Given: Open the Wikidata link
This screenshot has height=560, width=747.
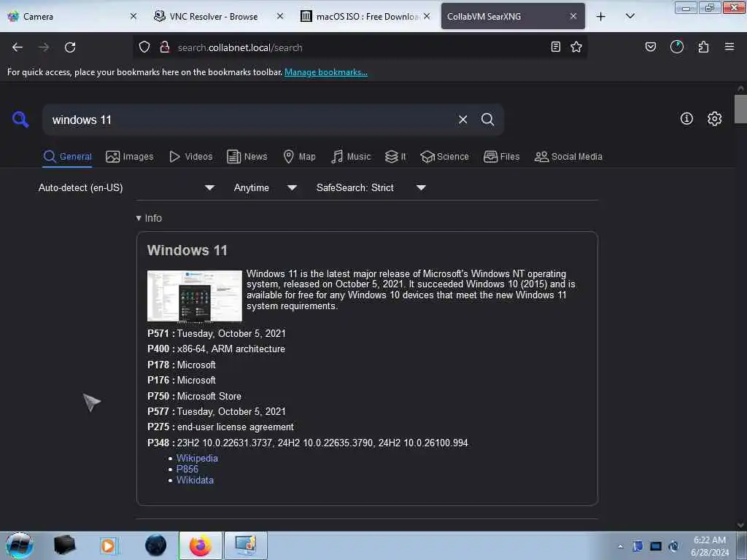Looking at the screenshot, I should point(195,480).
